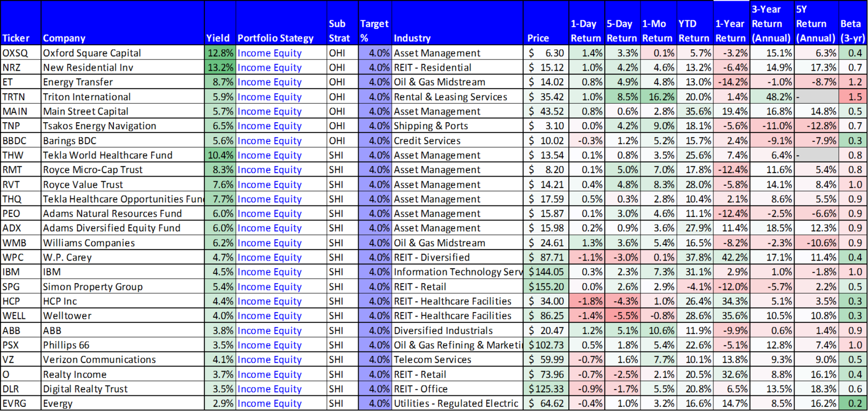
Task: Select the 16.2% one-month return cell
Action: pyautogui.click(x=659, y=97)
